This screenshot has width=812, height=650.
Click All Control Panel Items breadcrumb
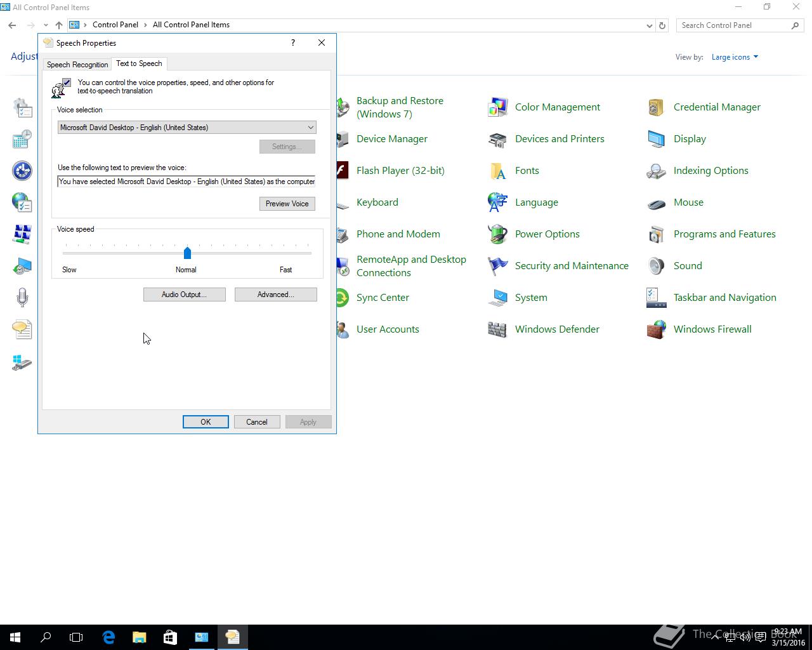pos(191,25)
